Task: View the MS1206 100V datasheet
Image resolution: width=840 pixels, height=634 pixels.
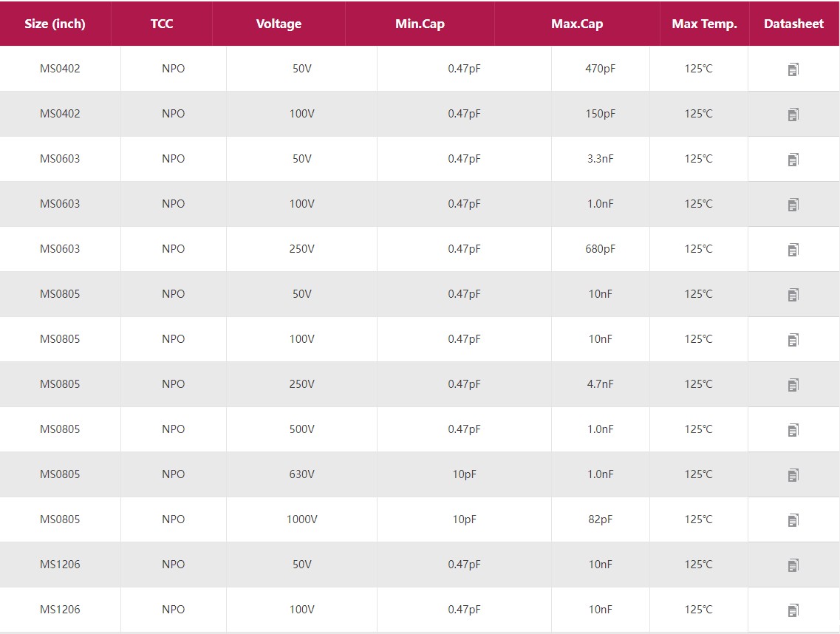Action: click(x=793, y=610)
